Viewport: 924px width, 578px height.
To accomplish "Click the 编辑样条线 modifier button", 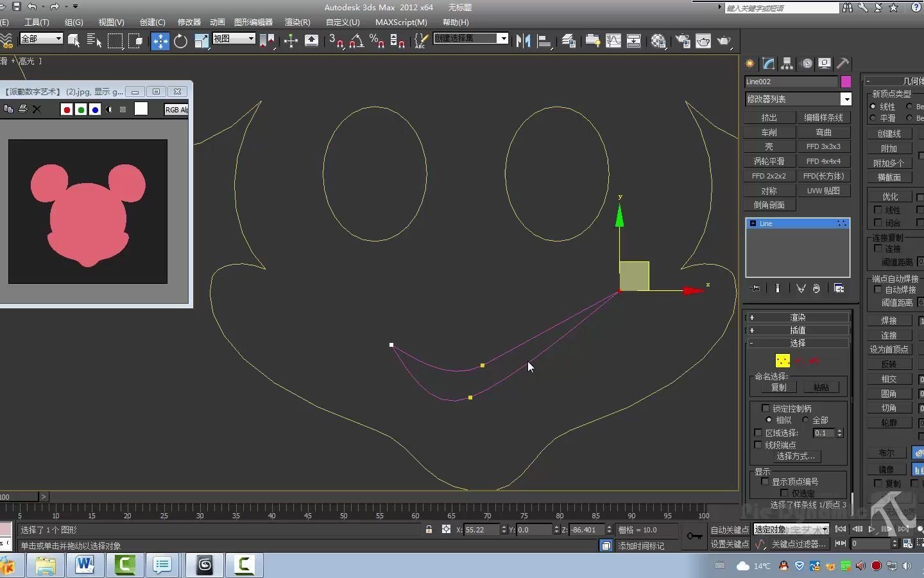I will coord(823,118).
